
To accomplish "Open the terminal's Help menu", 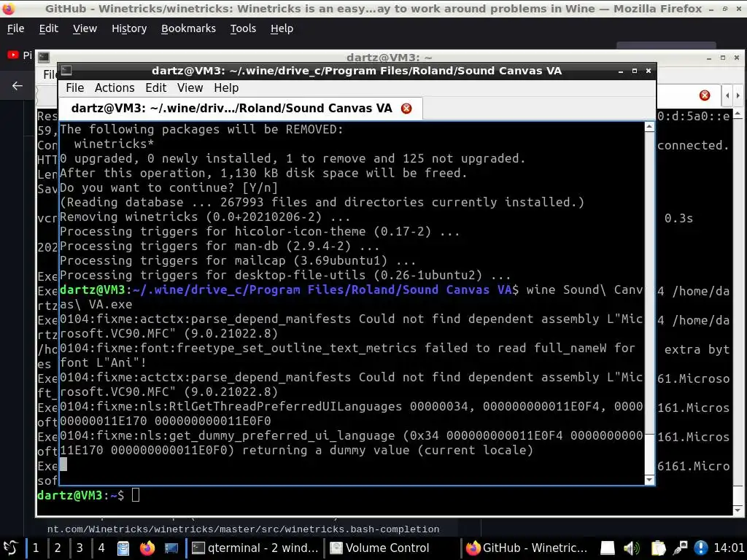I will click(226, 88).
